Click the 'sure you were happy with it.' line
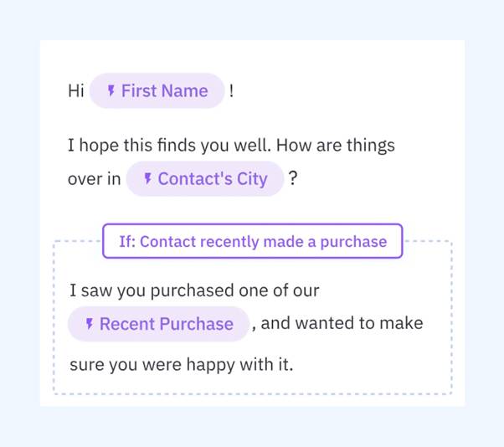This screenshot has height=447, width=504. [x=181, y=366]
